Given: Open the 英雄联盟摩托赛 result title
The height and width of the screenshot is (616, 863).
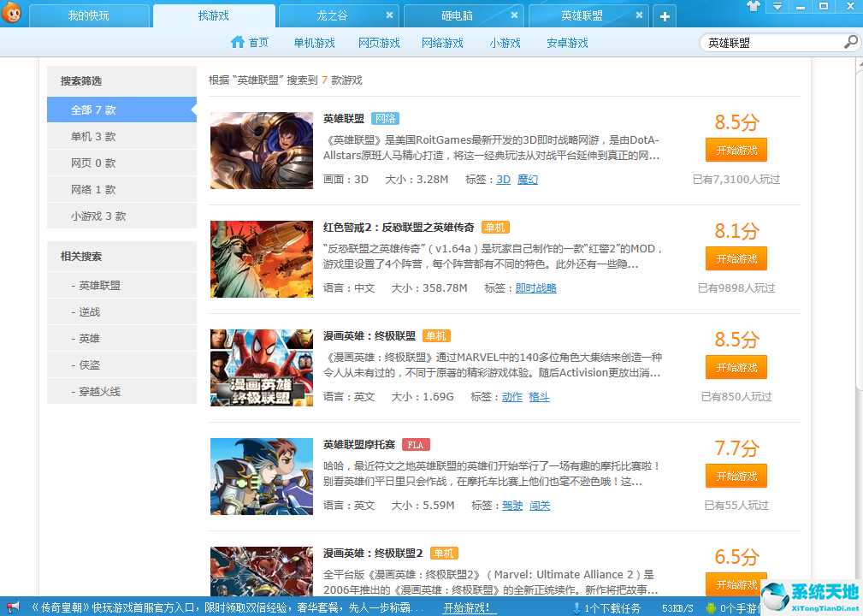Looking at the screenshot, I should [x=359, y=445].
